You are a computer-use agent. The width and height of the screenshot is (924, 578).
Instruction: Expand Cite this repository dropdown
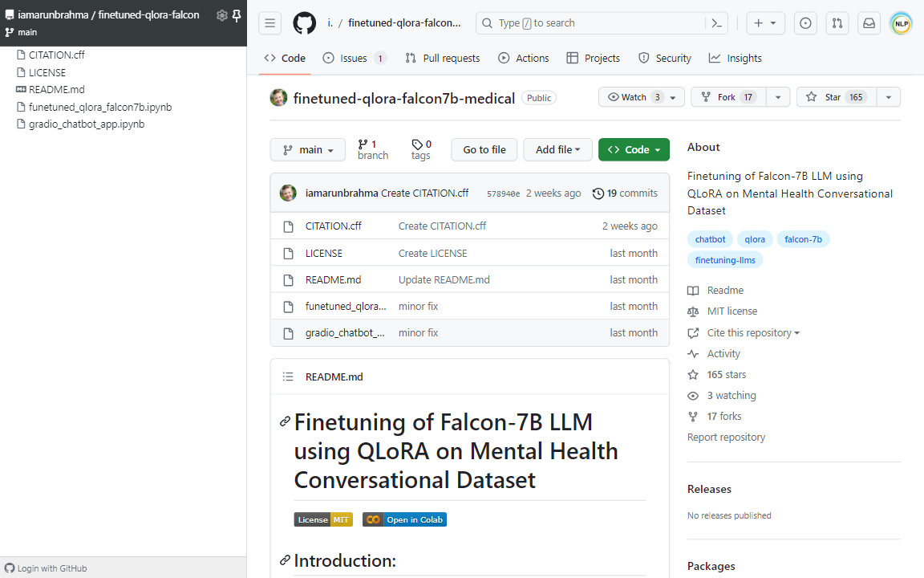(x=753, y=332)
